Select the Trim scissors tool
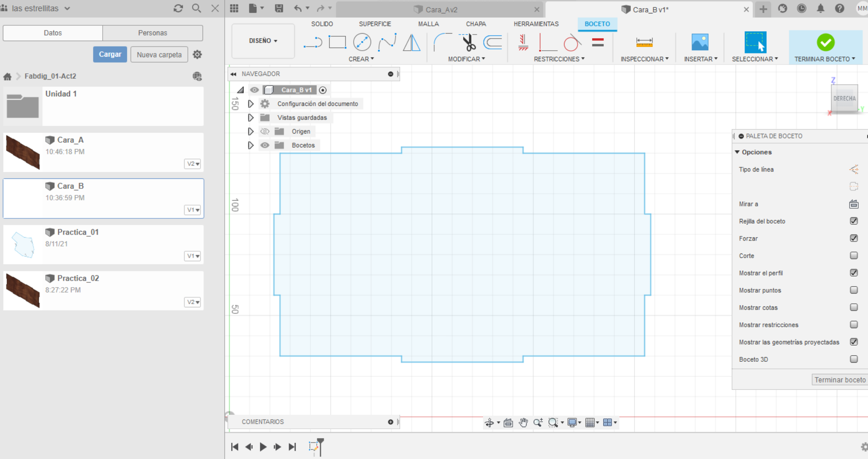The width and height of the screenshot is (868, 459). click(x=468, y=42)
